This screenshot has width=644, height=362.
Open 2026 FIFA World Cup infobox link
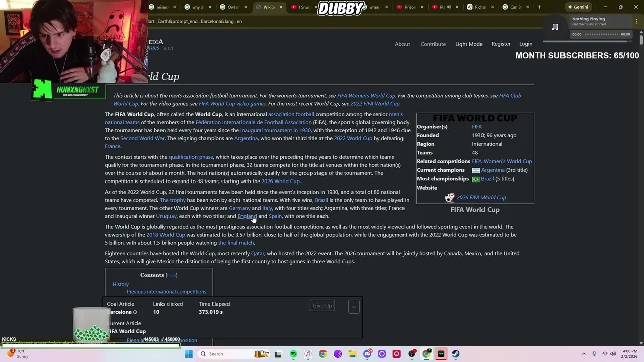point(481,198)
